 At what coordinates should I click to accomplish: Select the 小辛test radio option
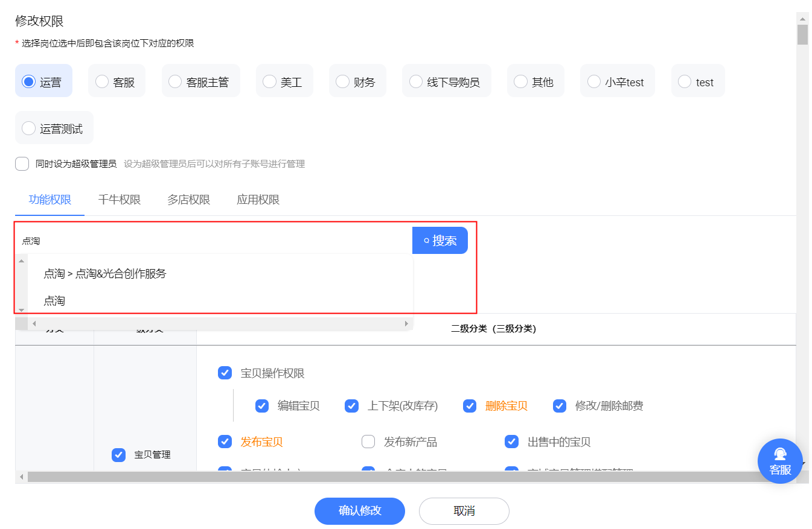coord(594,81)
